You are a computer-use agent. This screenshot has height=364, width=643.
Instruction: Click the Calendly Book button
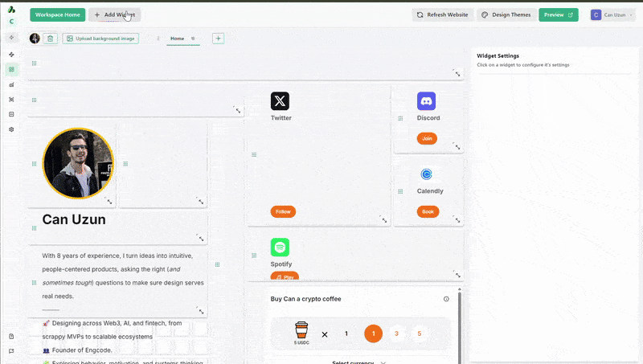428,211
